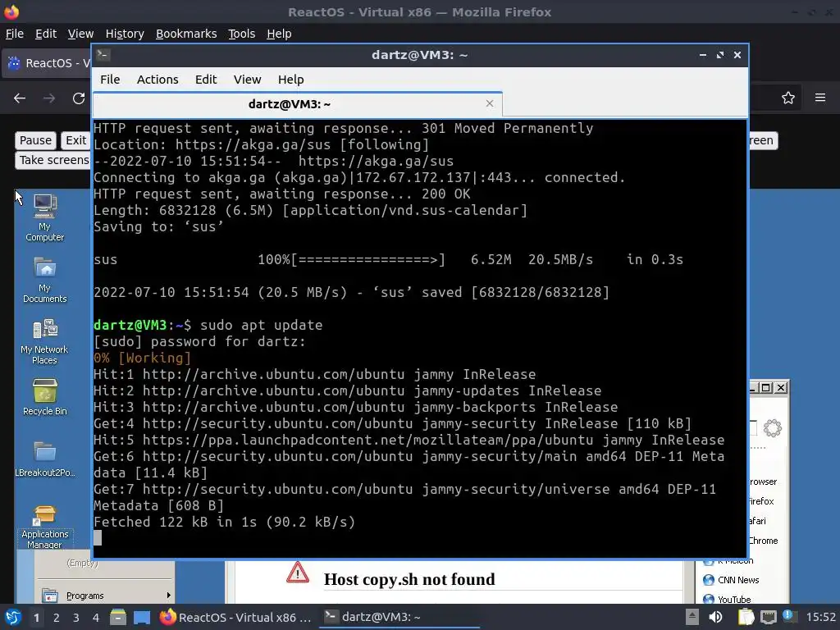Click show desktop icon in taskbar
This screenshot has height=630, width=840.
tap(142, 617)
